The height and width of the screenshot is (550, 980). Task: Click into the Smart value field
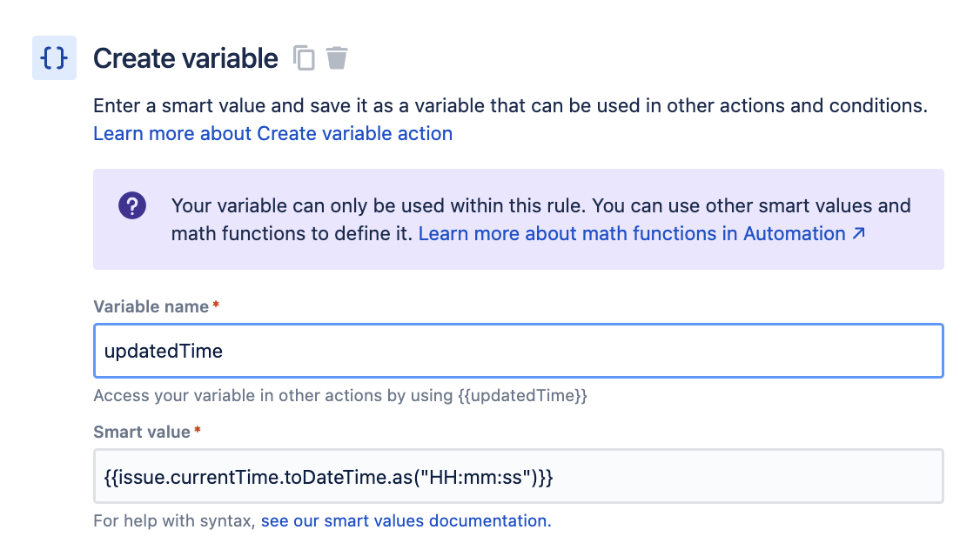(x=519, y=476)
